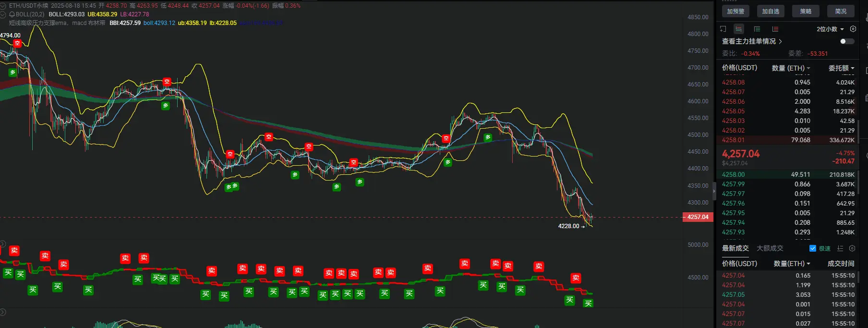Click the 空 marker near 4794.00 high

(17, 43)
